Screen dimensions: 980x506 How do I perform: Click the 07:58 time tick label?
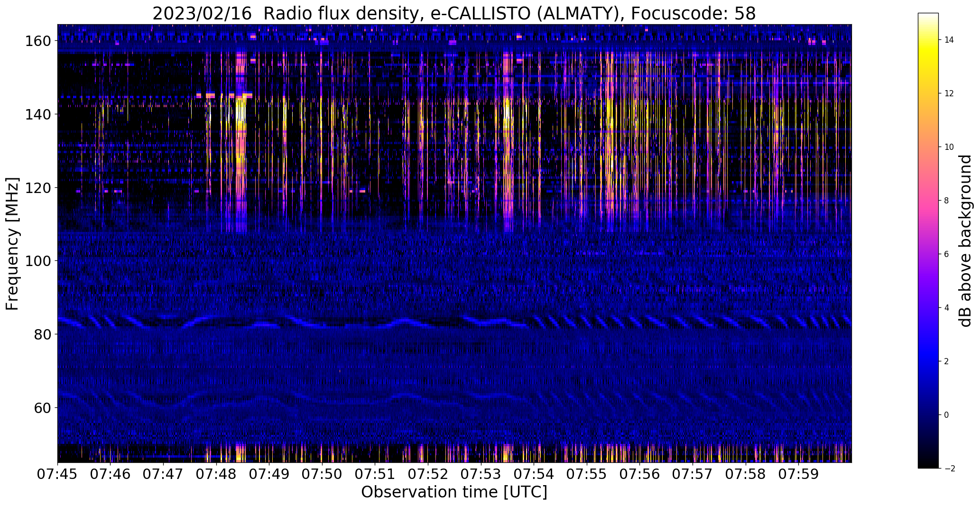pyautogui.click(x=746, y=474)
